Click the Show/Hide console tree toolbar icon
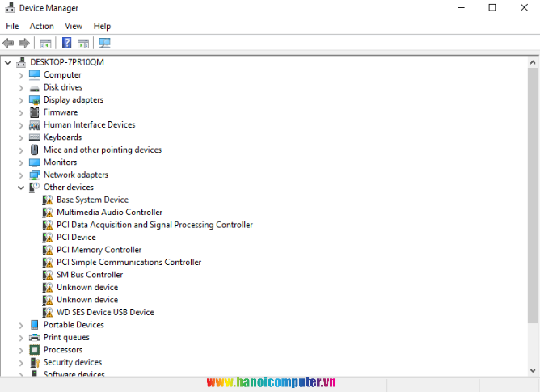The width and height of the screenshot is (540, 392). [45, 44]
